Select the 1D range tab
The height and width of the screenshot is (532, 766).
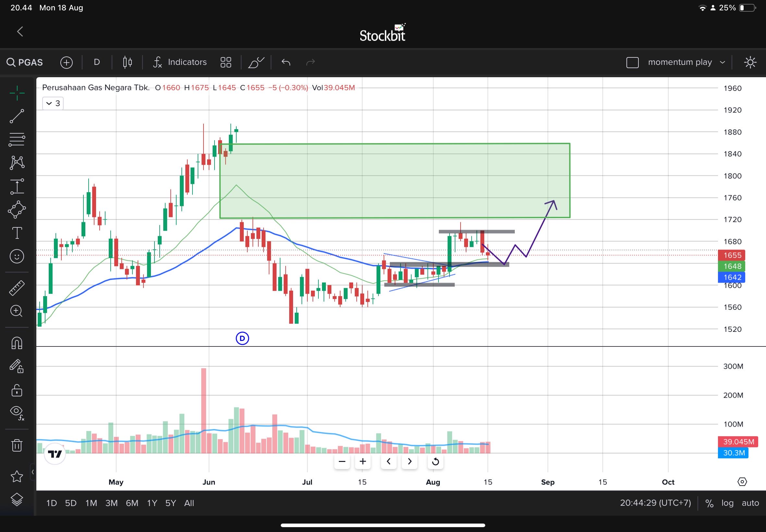coord(51,503)
